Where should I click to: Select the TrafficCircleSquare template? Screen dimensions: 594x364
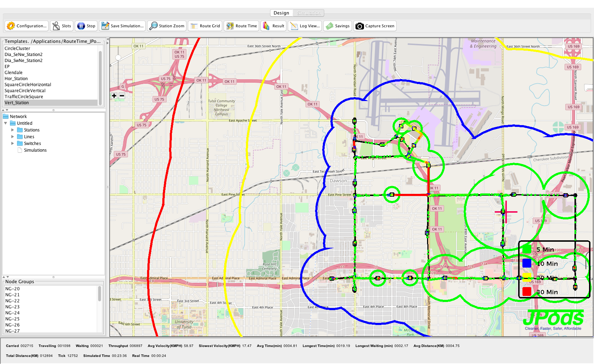[x=24, y=97]
